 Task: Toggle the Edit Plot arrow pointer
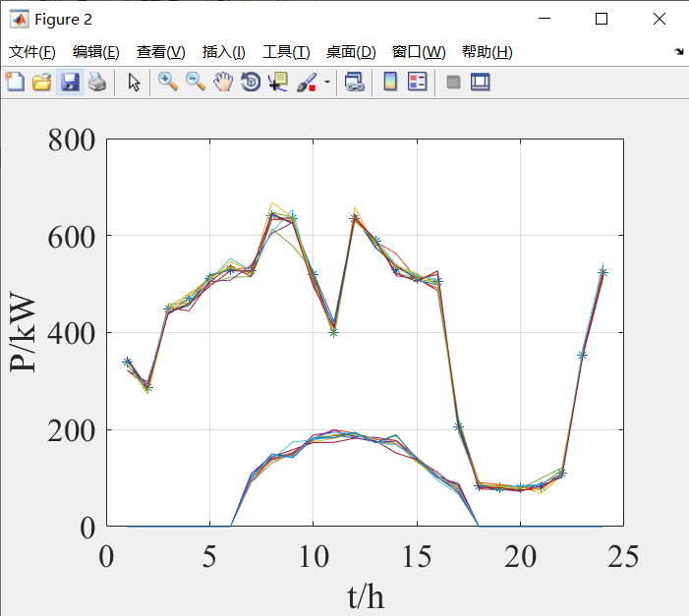[134, 83]
